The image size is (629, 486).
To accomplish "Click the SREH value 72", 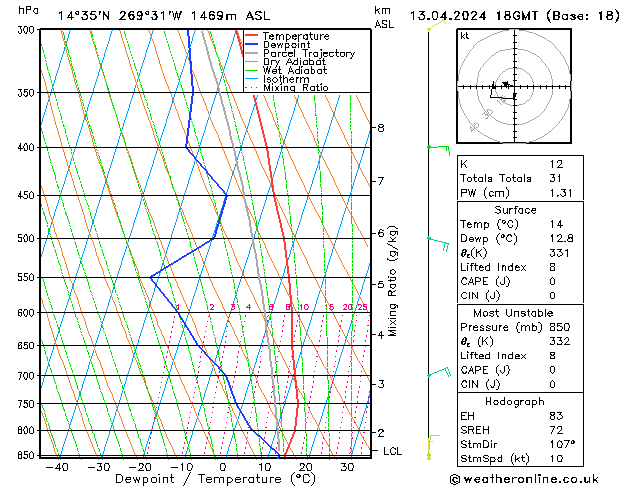I will point(556,430).
